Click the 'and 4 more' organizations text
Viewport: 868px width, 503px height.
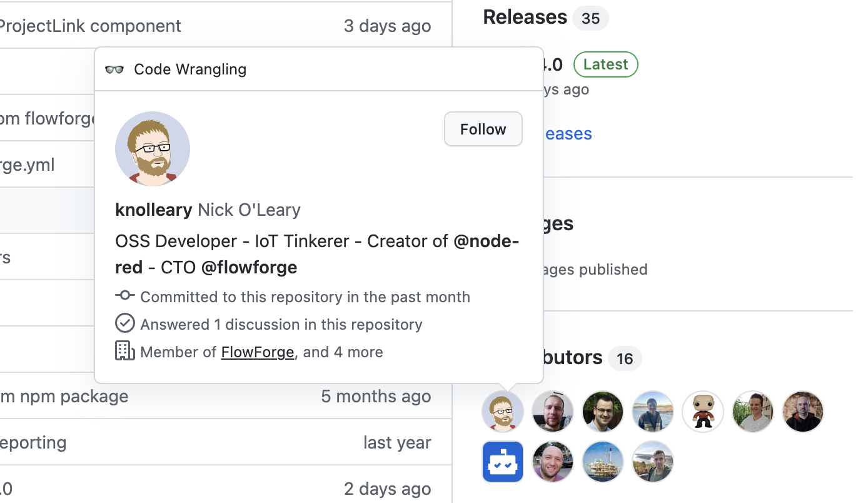(x=343, y=352)
